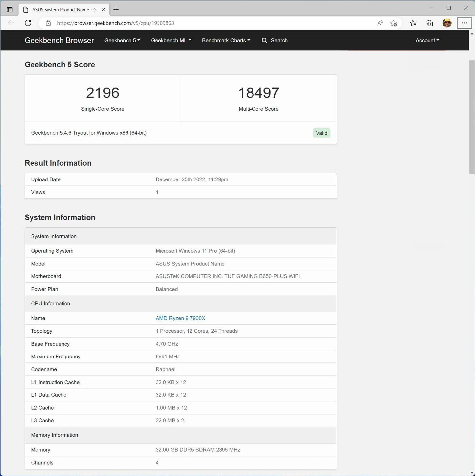
Task: Go to Geekbench Browser home
Action: [59, 40]
